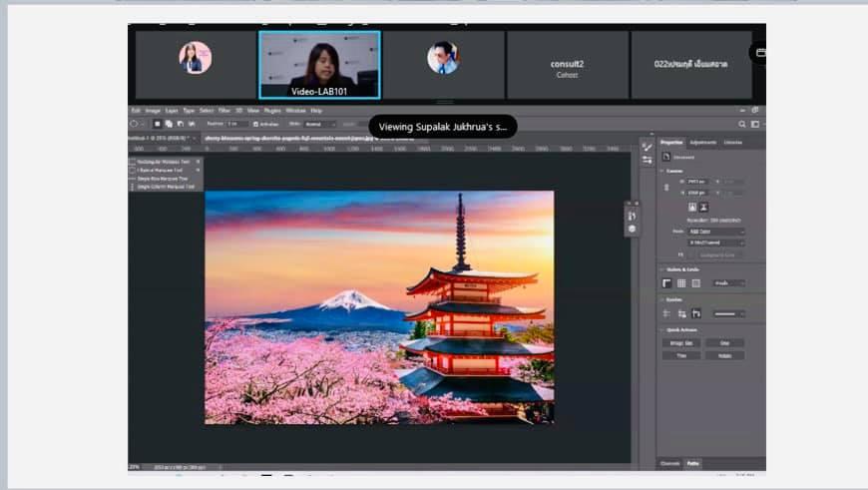Select the Single Column Marquee Tool
Screen dimensions: 868x490
pyautogui.click(x=165, y=187)
